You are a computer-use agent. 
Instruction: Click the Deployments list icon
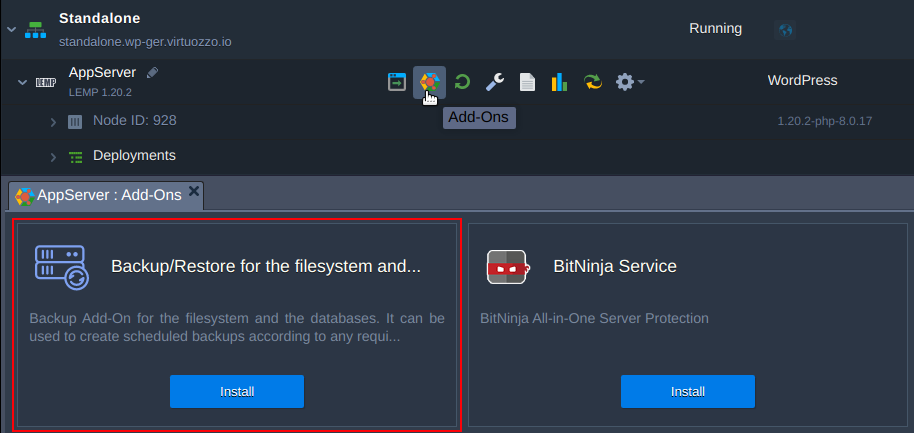point(75,157)
